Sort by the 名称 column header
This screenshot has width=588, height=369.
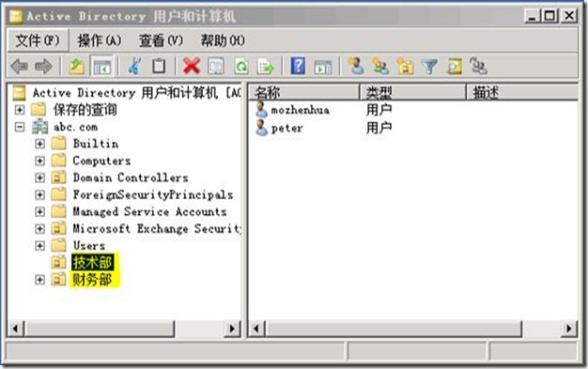303,92
